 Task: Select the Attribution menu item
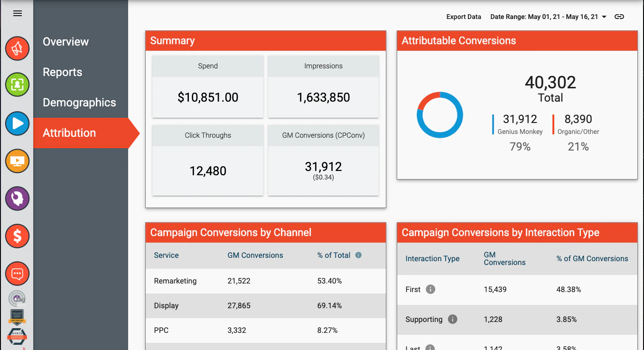pyautogui.click(x=69, y=133)
